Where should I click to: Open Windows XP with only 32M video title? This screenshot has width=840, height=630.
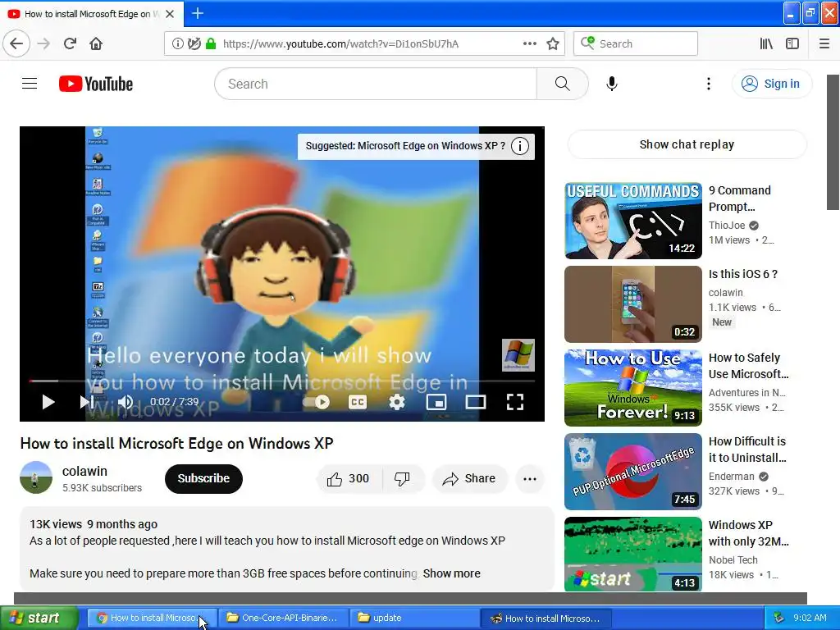748,533
